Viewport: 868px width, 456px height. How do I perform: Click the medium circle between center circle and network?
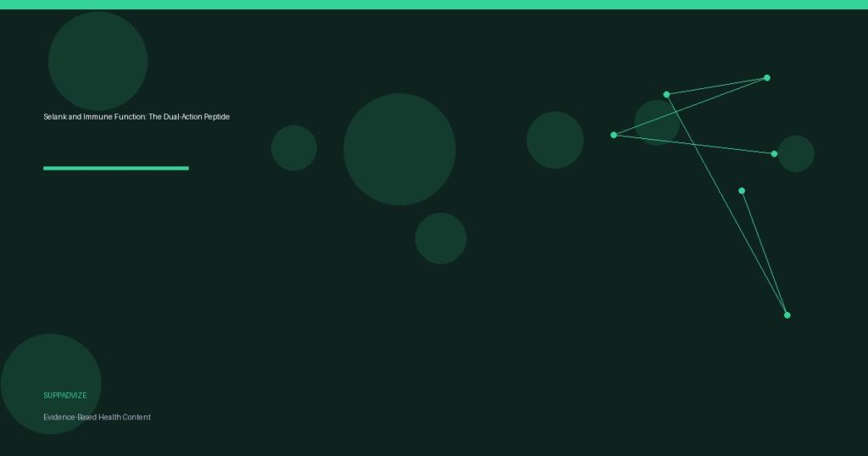click(x=555, y=140)
